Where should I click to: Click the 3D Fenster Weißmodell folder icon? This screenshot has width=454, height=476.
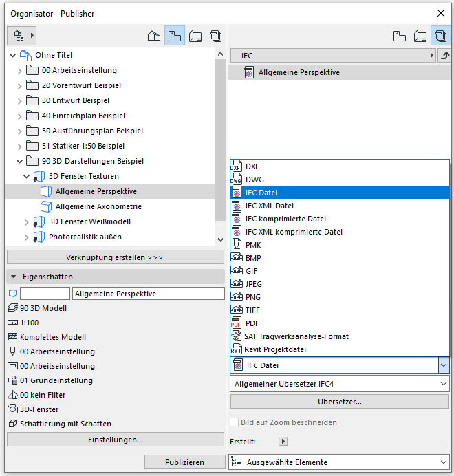(39, 222)
